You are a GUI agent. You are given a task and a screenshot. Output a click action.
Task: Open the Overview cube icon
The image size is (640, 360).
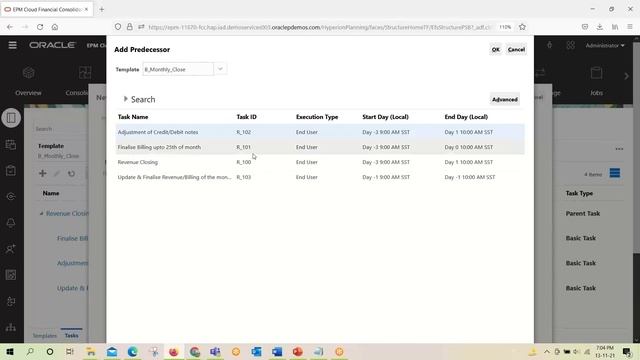(29, 73)
